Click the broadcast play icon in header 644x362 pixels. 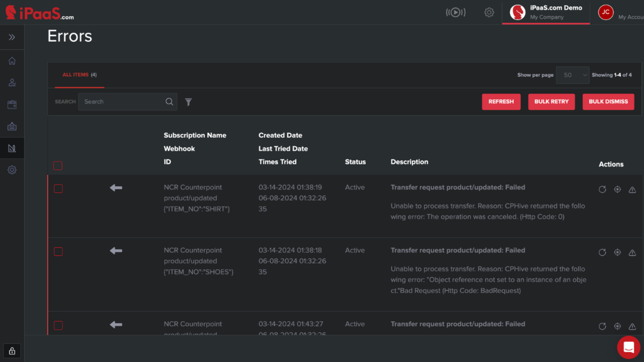coord(455,12)
